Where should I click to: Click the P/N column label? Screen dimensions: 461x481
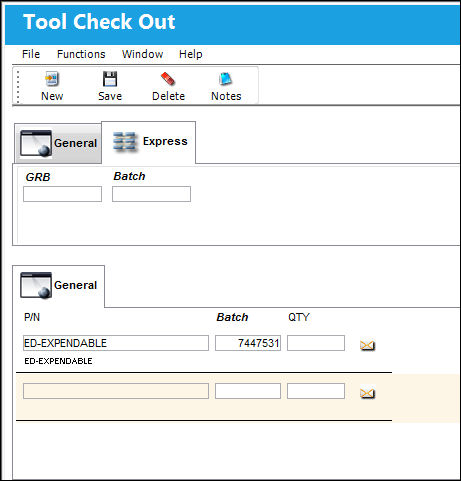(x=32, y=317)
